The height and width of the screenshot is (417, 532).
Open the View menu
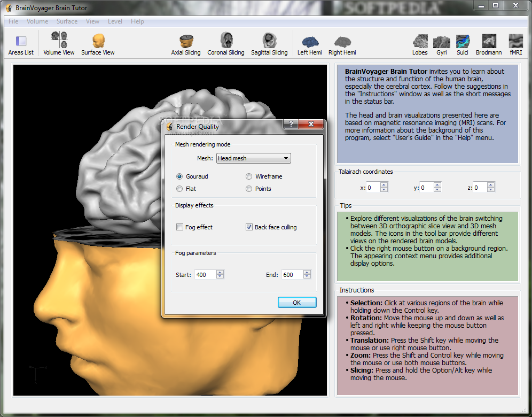point(92,21)
